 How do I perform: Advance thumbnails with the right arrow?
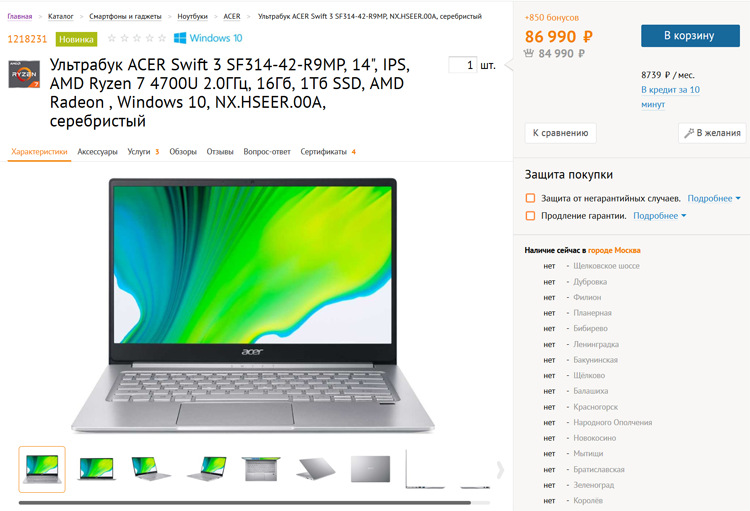tap(500, 470)
